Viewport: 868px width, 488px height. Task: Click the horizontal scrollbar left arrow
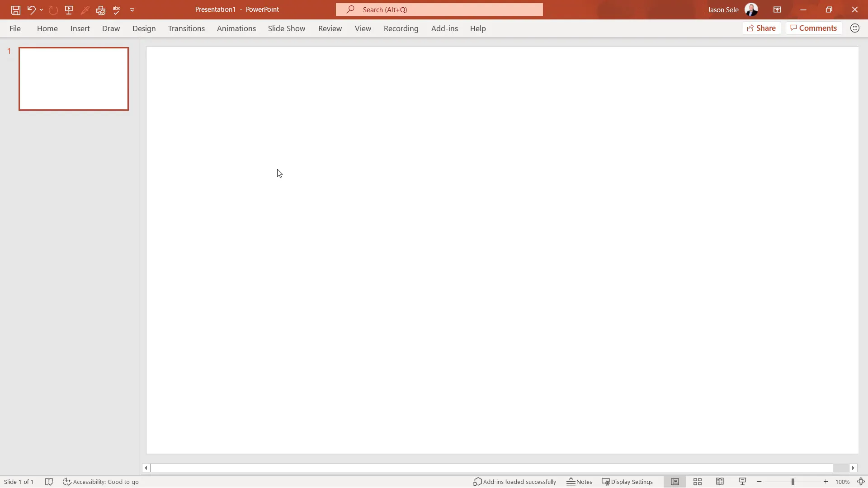146,468
